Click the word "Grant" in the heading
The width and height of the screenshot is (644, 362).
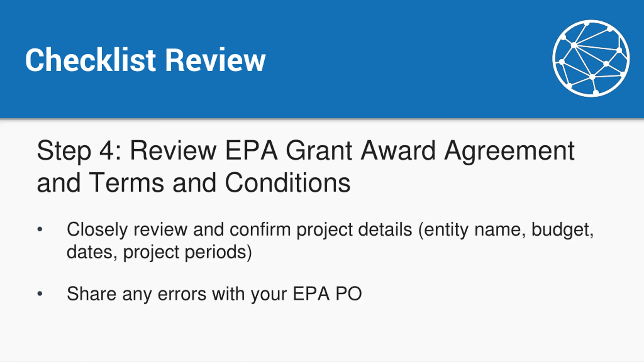tap(319, 150)
